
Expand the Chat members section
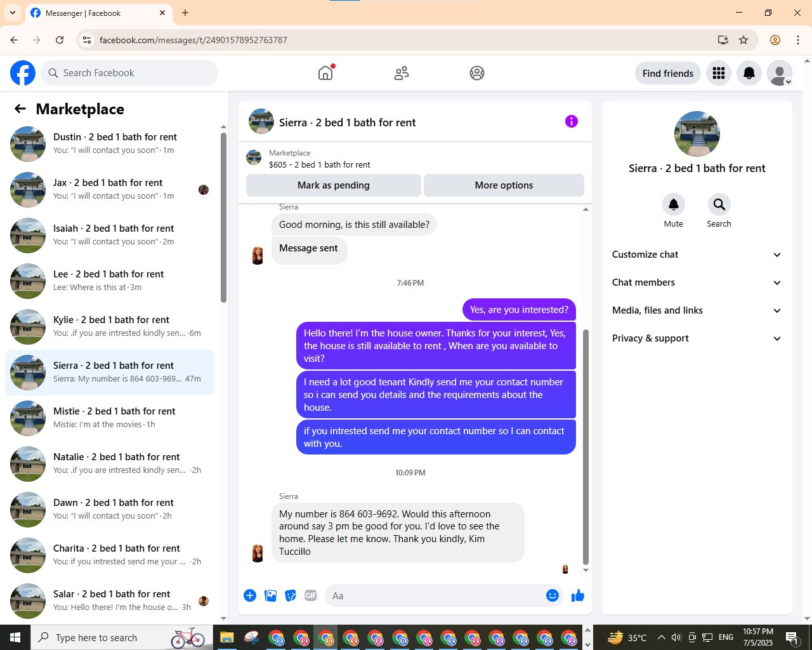tap(697, 282)
